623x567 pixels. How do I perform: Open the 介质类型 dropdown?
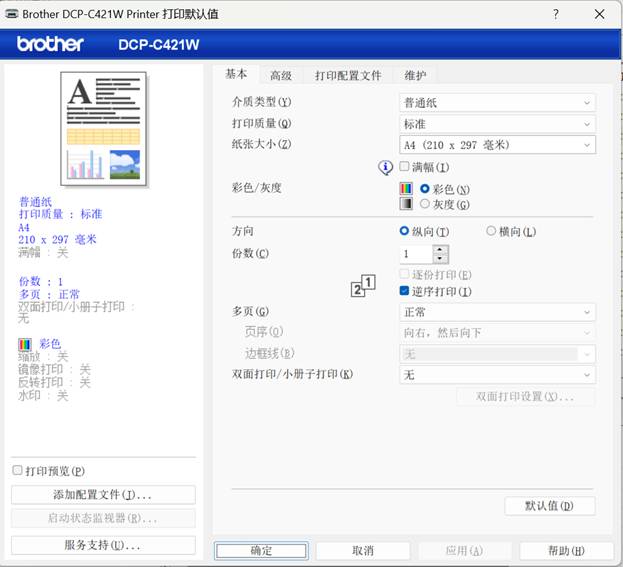click(497, 102)
